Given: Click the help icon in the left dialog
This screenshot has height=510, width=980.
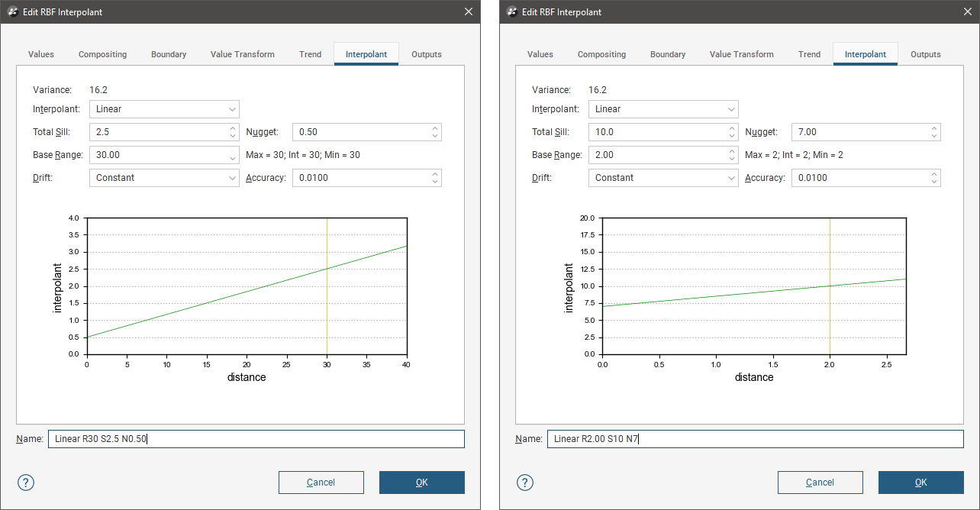Looking at the screenshot, I should (x=26, y=483).
